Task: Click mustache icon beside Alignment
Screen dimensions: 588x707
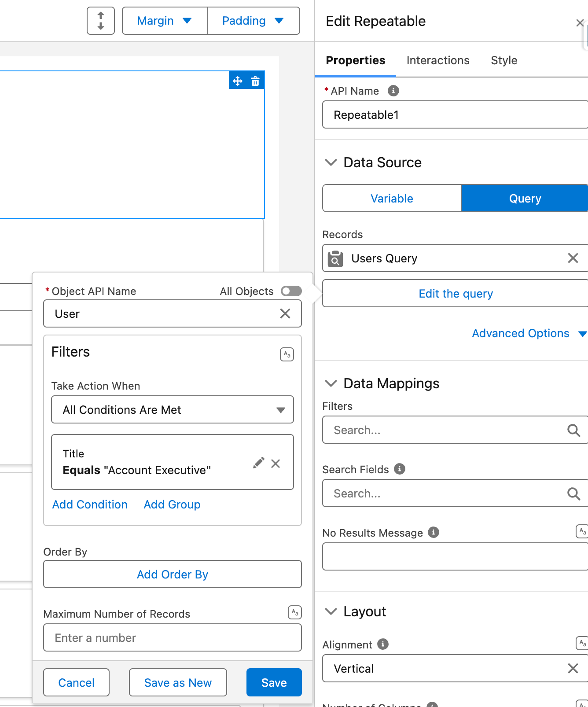Action: coord(582,643)
